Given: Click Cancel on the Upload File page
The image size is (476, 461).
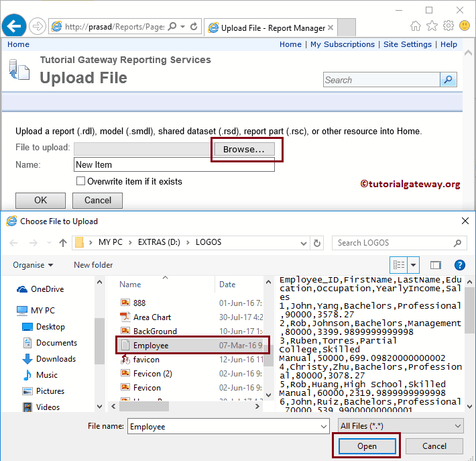Looking at the screenshot, I should pyautogui.click(x=97, y=200).
